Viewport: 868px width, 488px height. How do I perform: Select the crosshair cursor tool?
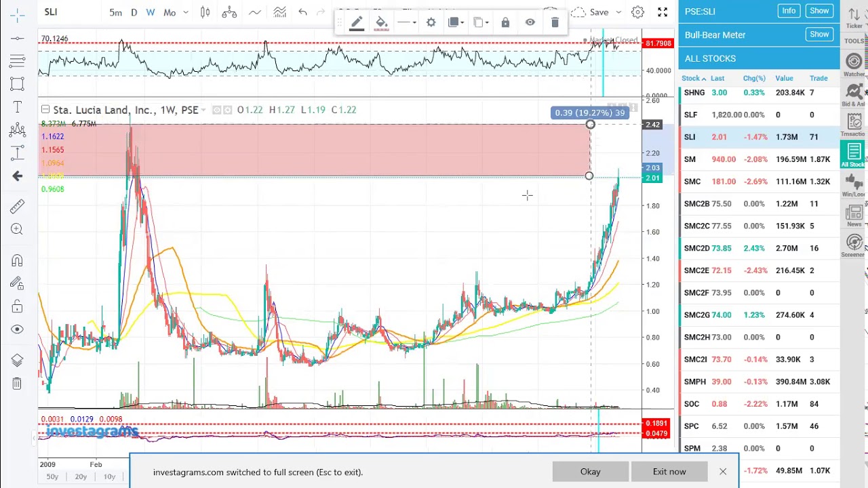coord(18,14)
